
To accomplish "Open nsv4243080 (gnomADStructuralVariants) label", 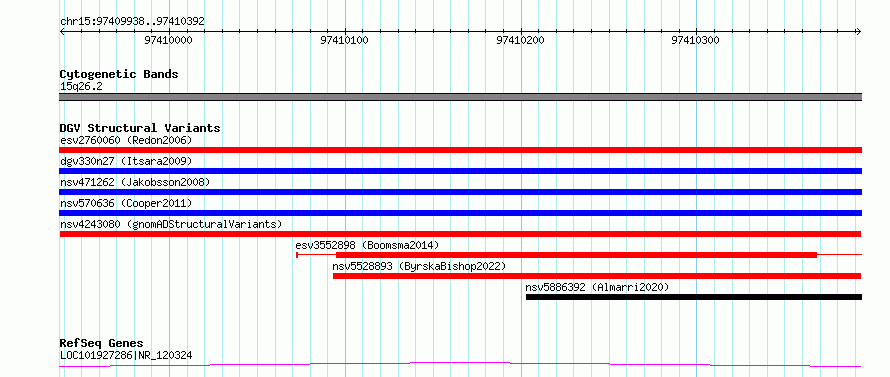I will point(171,224).
